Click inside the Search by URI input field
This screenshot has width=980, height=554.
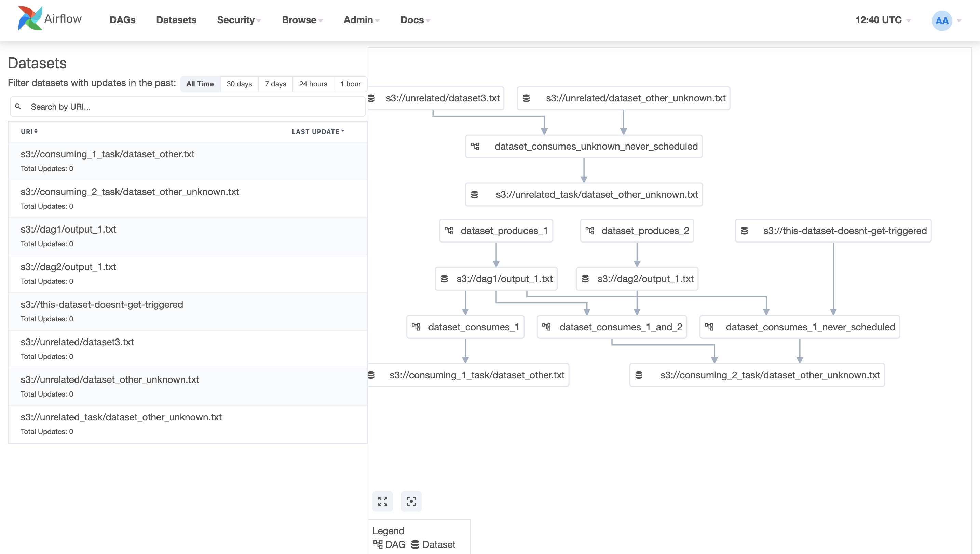point(152,107)
